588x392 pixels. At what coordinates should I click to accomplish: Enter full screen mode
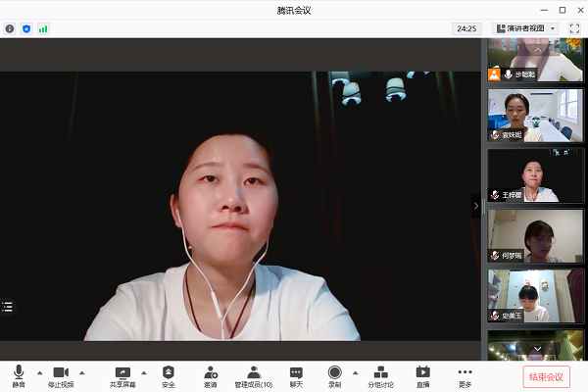click(574, 29)
